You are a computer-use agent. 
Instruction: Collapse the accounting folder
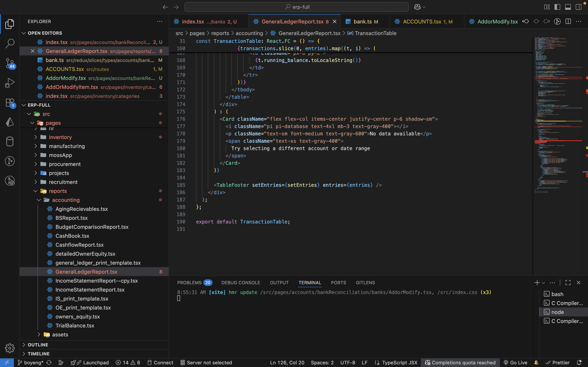click(x=66, y=200)
